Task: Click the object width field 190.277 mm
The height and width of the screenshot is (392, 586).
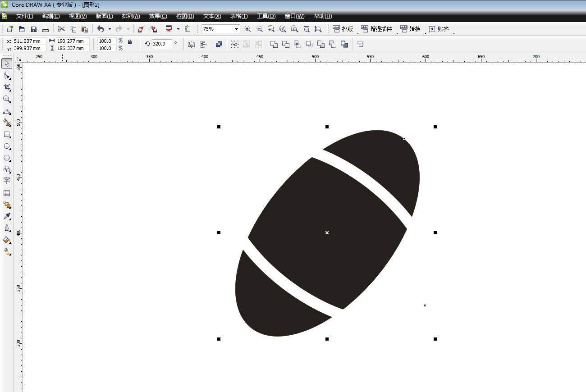Action: point(72,41)
